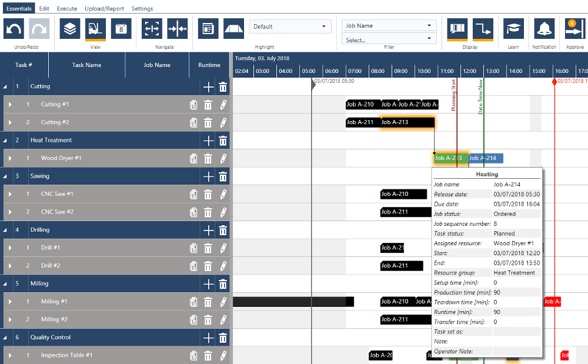Delete the Cutting #1 resource with trash icon
Image resolution: width=588 pixels, height=364 pixels.
tap(208, 105)
